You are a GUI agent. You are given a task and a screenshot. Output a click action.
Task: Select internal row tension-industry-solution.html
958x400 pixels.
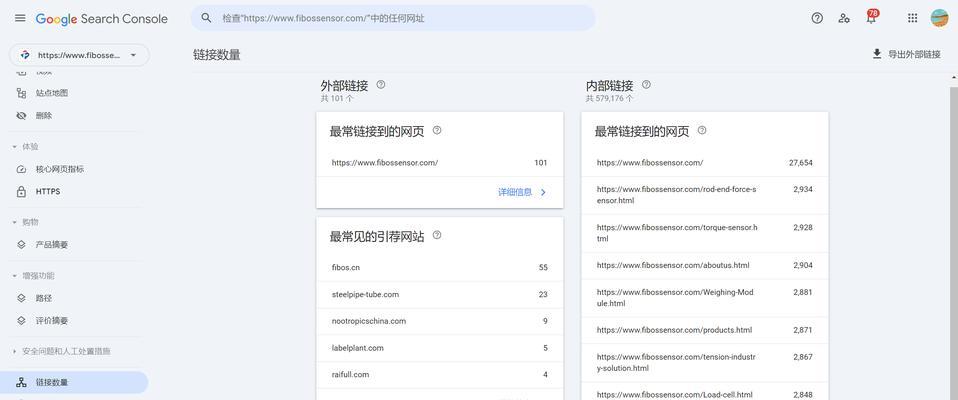click(705, 363)
